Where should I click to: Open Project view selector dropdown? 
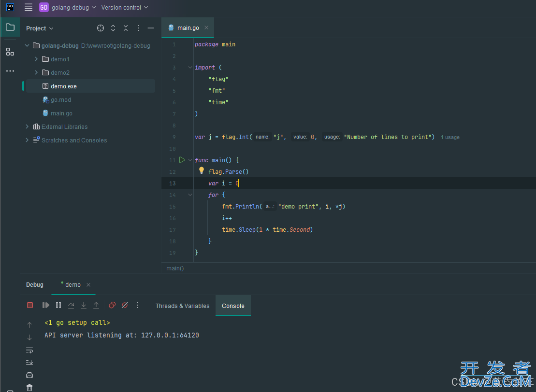pyautogui.click(x=40, y=28)
